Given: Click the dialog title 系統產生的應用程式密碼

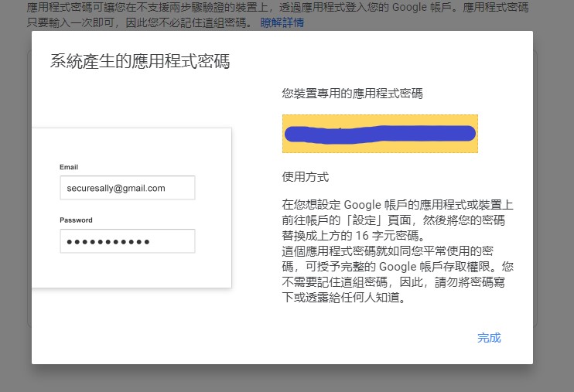Looking at the screenshot, I should point(140,61).
